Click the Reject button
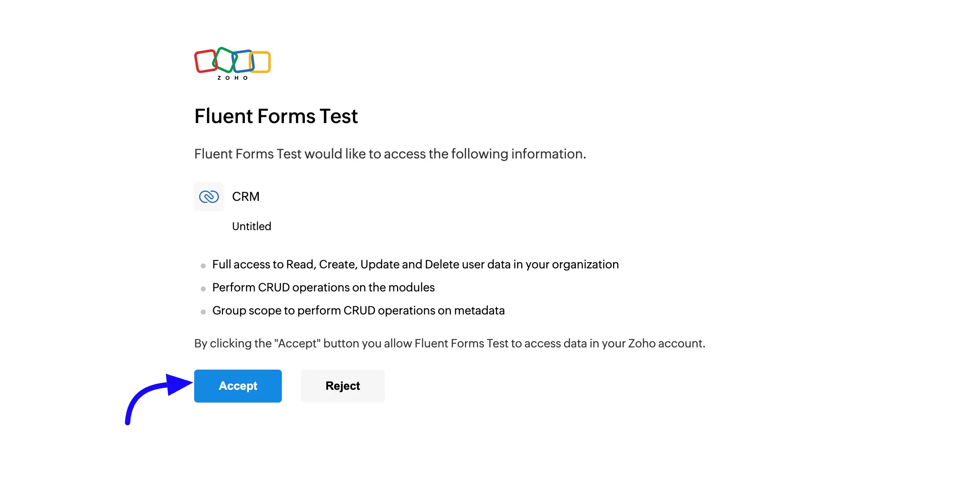 click(x=343, y=386)
